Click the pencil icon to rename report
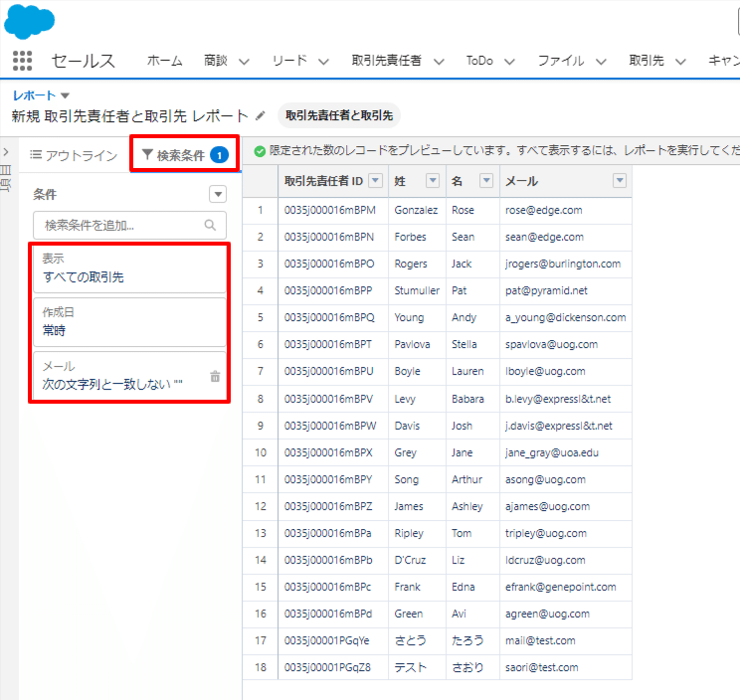 [260, 115]
